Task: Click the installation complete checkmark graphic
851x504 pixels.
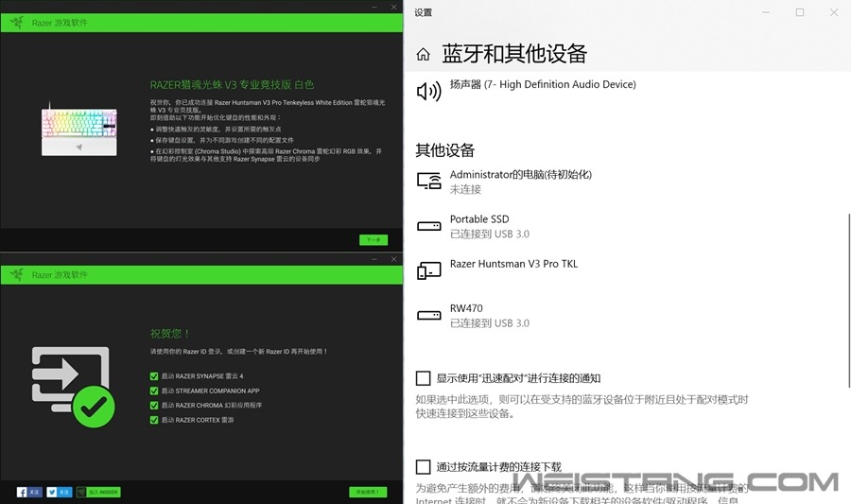Action: 73,386
